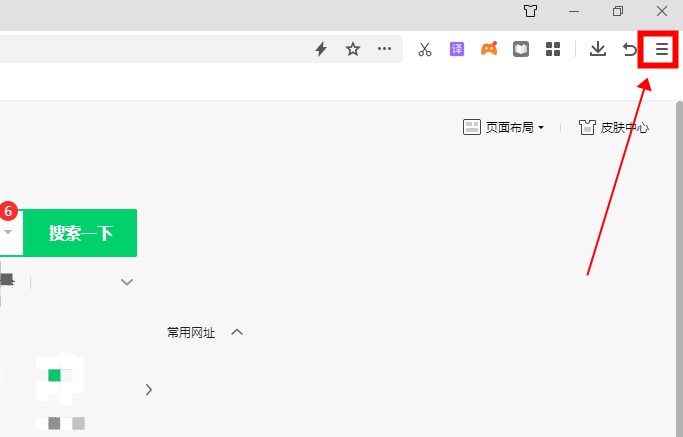Open the reading book icon
The image size is (683, 437).
tap(521, 49)
